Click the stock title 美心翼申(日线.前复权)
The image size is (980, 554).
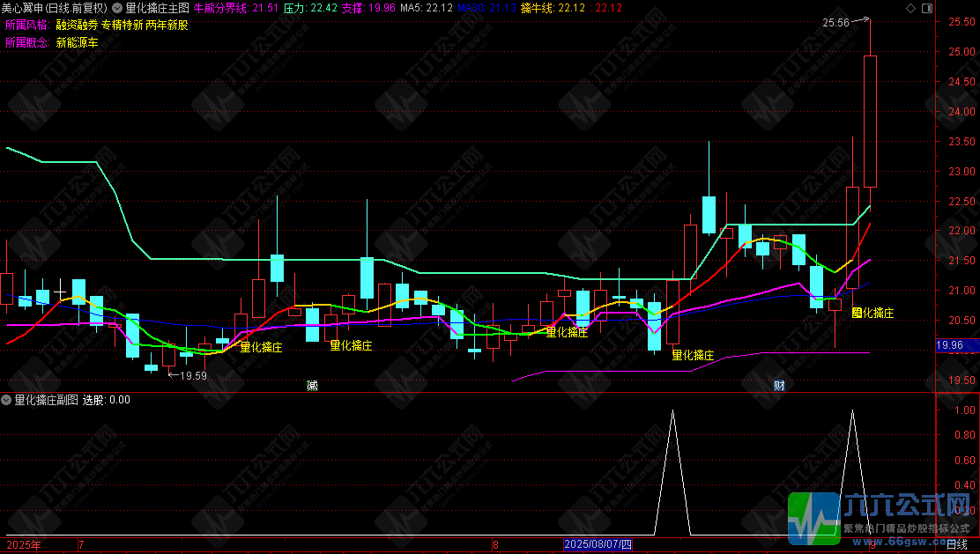pyautogui.click(x=55, y=8)
